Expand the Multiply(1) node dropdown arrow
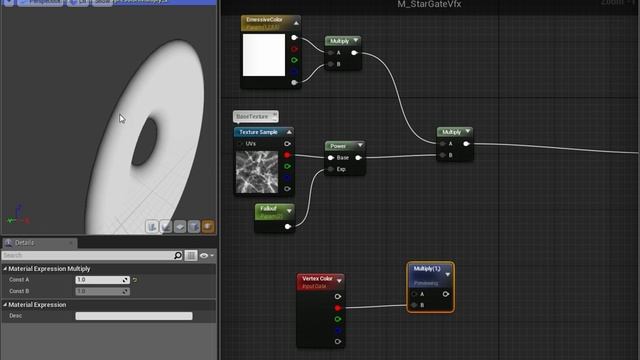The width and height of the screenshot is (640, 360). point(447,274)
